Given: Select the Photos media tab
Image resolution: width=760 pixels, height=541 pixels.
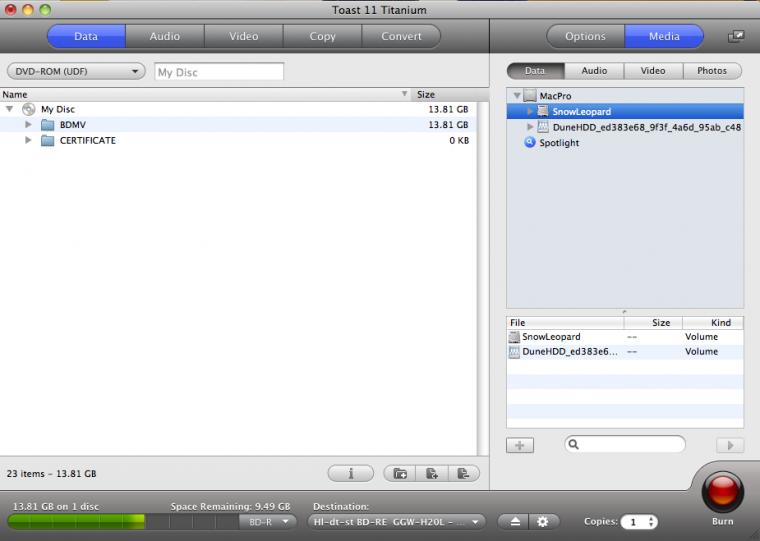Looking at the screenshot, I should click(x=712, y=71).
